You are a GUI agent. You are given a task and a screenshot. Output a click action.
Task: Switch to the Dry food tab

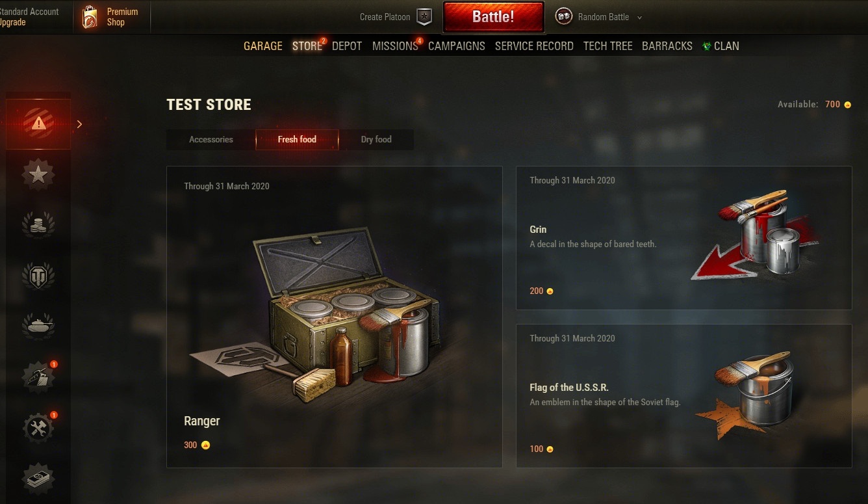pos(376,139)
